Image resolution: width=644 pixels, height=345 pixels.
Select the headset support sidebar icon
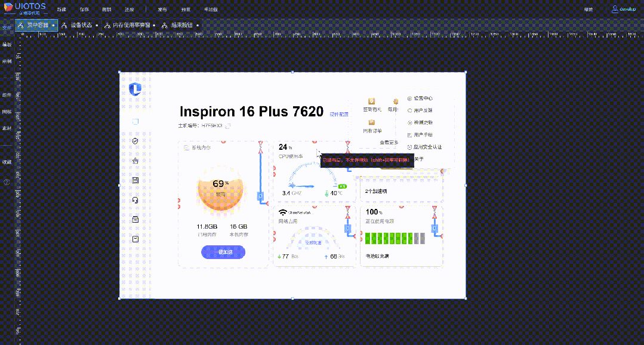point(135,200)
